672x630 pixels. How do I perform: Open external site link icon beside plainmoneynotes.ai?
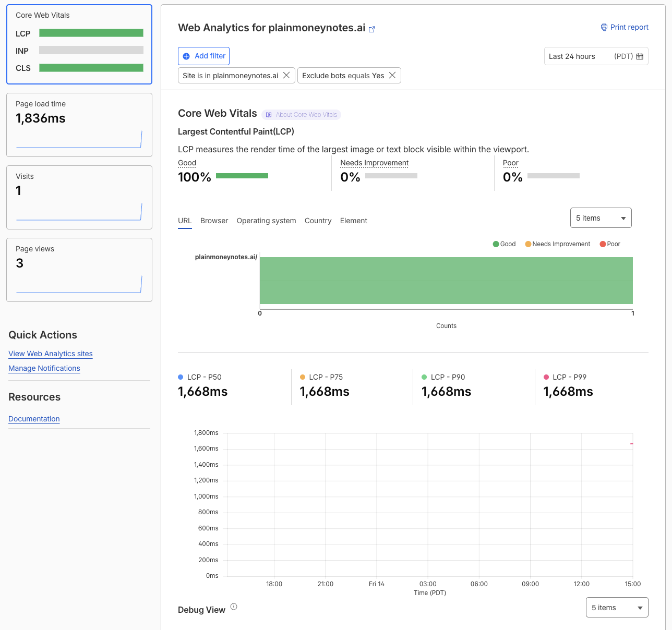click(372, 29)
